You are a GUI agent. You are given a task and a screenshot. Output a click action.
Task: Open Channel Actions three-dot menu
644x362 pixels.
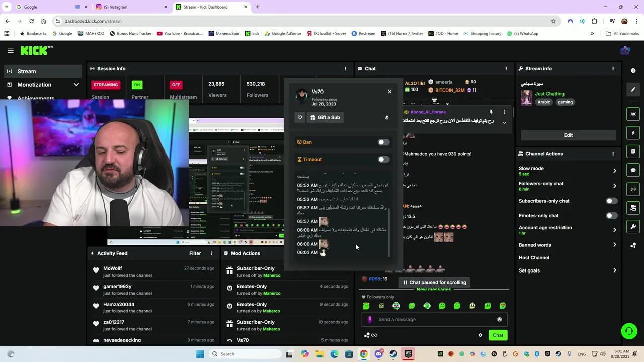(613, 154)
